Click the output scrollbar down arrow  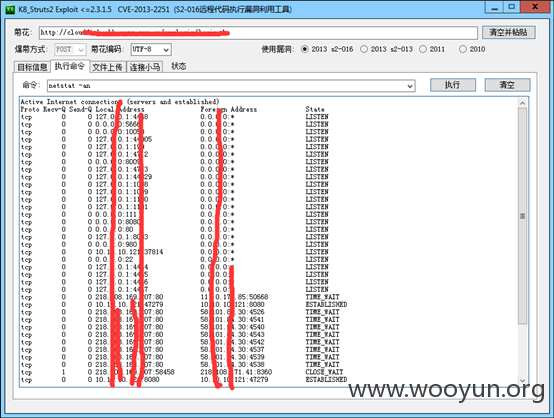tap(523, 381)
